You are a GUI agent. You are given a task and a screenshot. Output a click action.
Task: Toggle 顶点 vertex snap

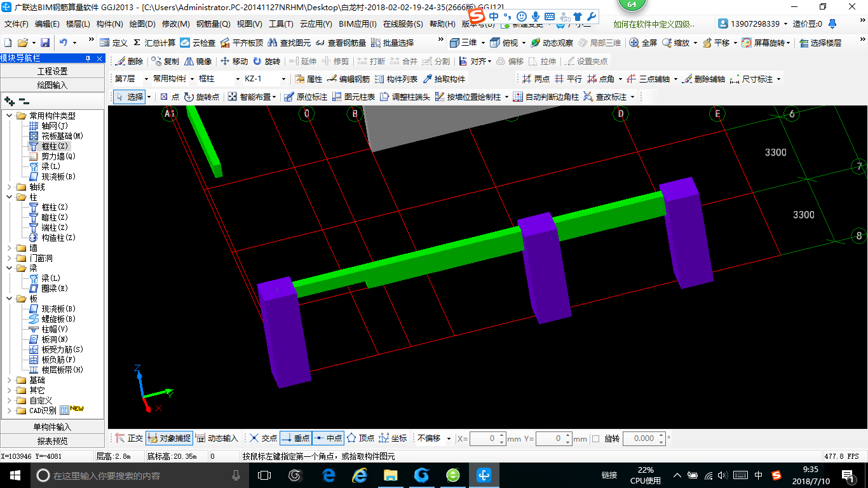[361, 438]
